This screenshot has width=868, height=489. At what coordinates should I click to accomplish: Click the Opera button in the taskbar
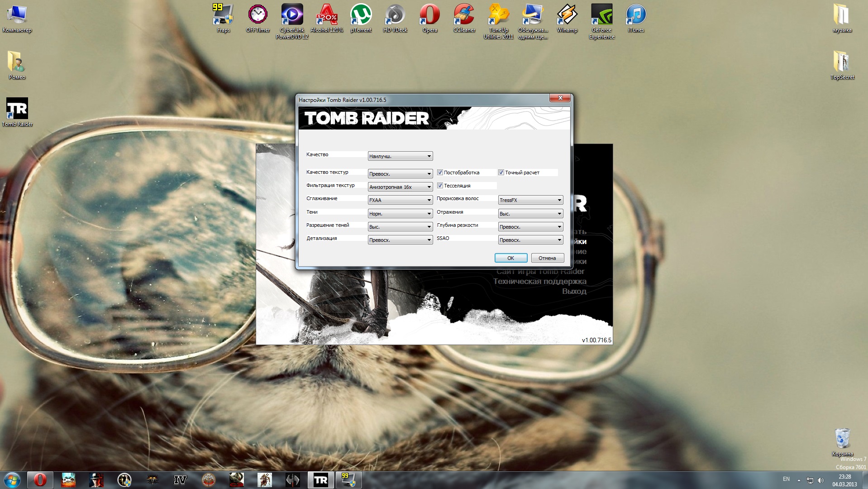tap(40, 480)
